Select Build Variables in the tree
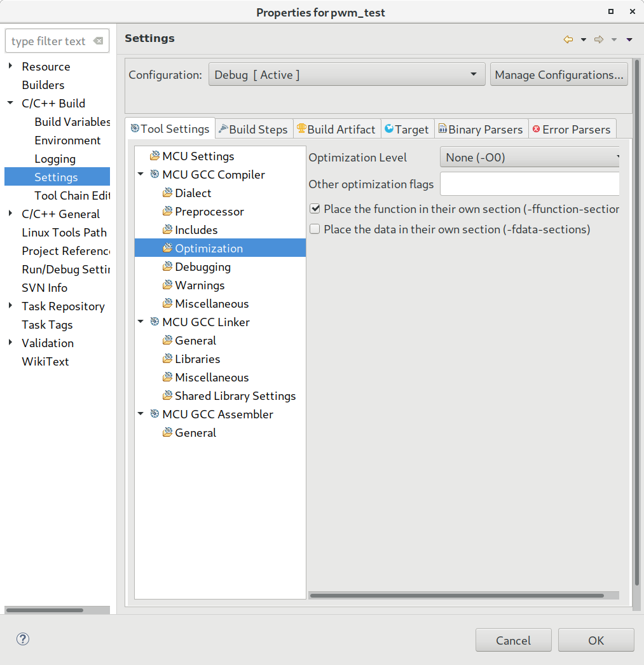The width and height of the screenshot is (644, 665). pyautogui.click(x=72, y=121)
